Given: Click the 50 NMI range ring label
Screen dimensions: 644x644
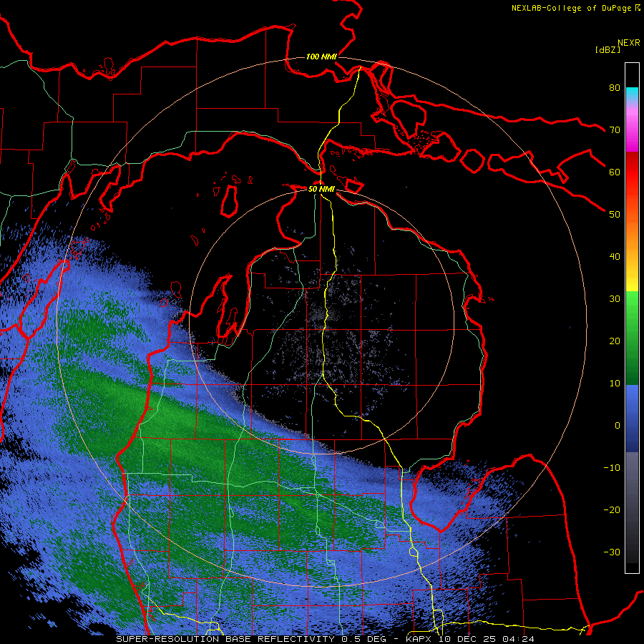Looking at the screenshot, I should tap(321, 189).
